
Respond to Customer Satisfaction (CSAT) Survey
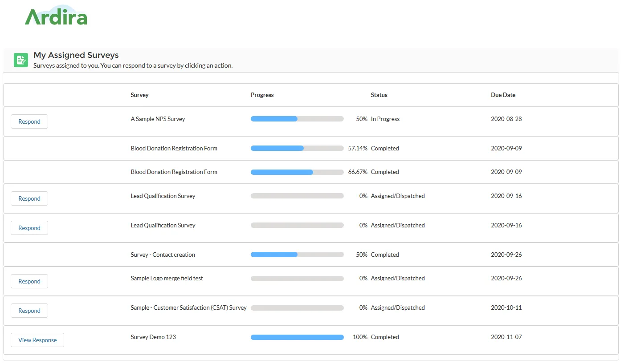[29, 311]
